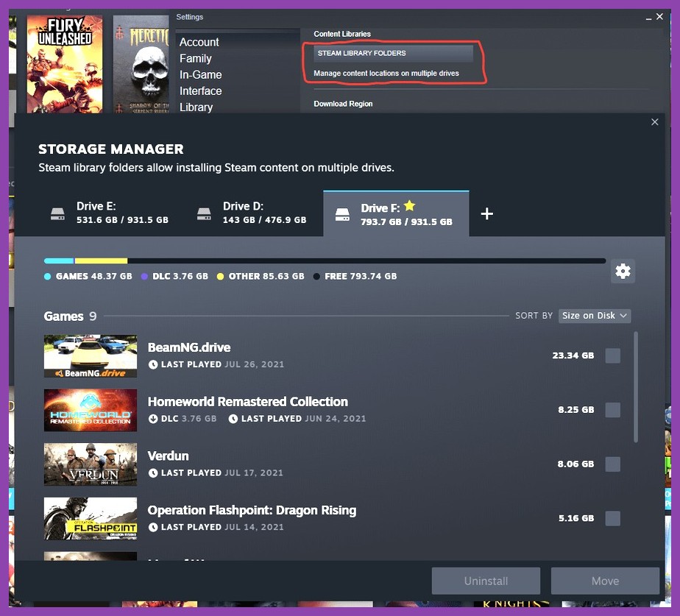The height and width of the screenshot is (616, 680).
Task: Click the games list scrollbar
Action: pyautogui.click(x=636, y=387)
